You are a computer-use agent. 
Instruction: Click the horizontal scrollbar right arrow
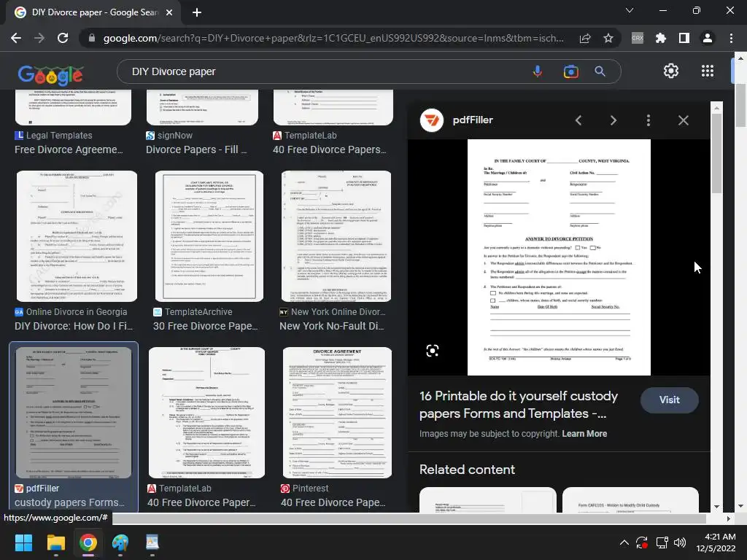(729, 518)
